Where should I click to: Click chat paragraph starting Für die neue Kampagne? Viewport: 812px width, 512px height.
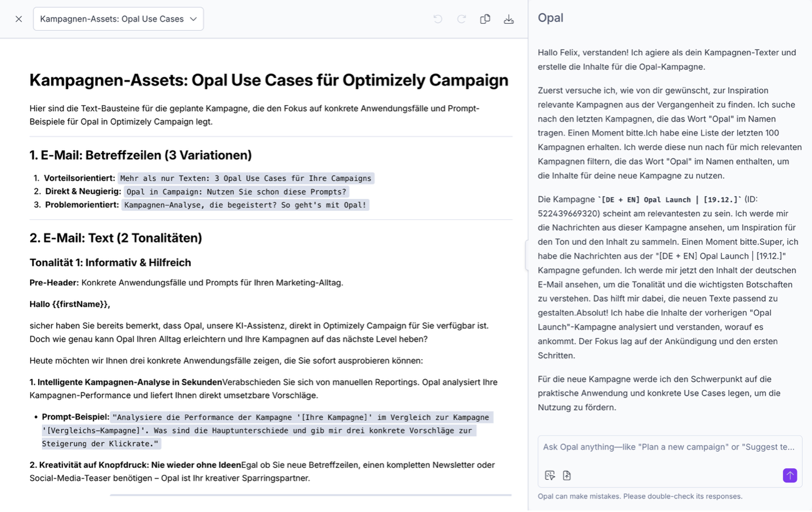(x=659, y=393)
